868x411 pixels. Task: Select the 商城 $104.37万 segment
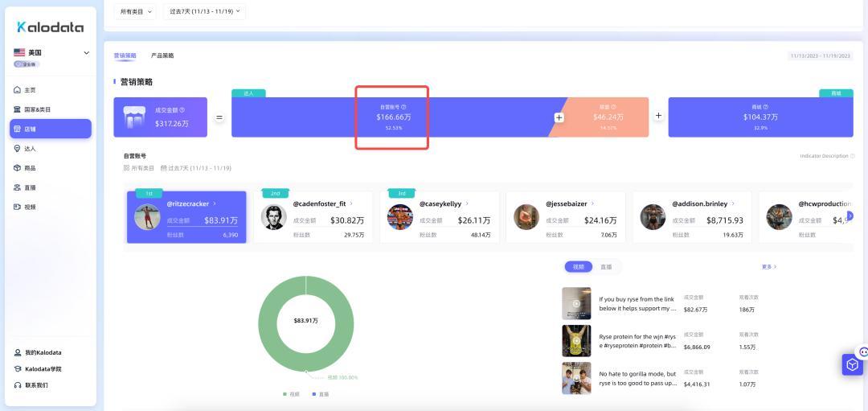(760, 117)
